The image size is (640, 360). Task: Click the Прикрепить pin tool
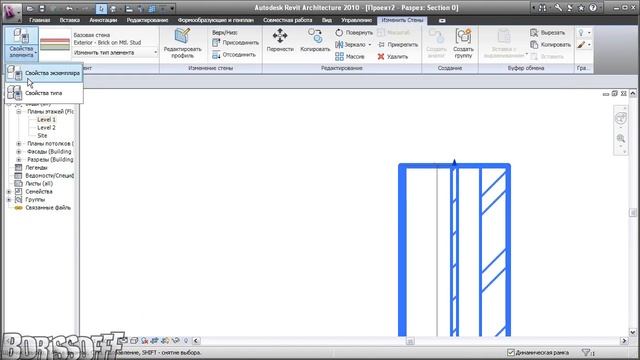(398, 44)
